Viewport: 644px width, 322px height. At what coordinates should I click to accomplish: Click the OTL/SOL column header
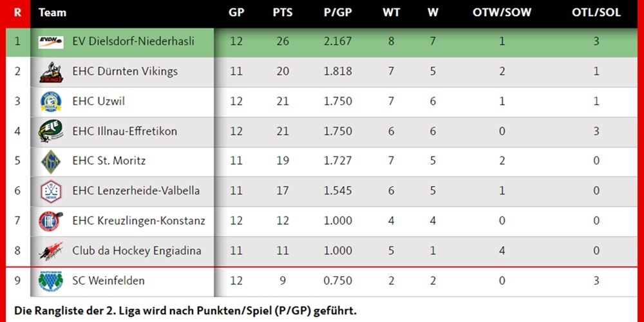click(596, 13)
